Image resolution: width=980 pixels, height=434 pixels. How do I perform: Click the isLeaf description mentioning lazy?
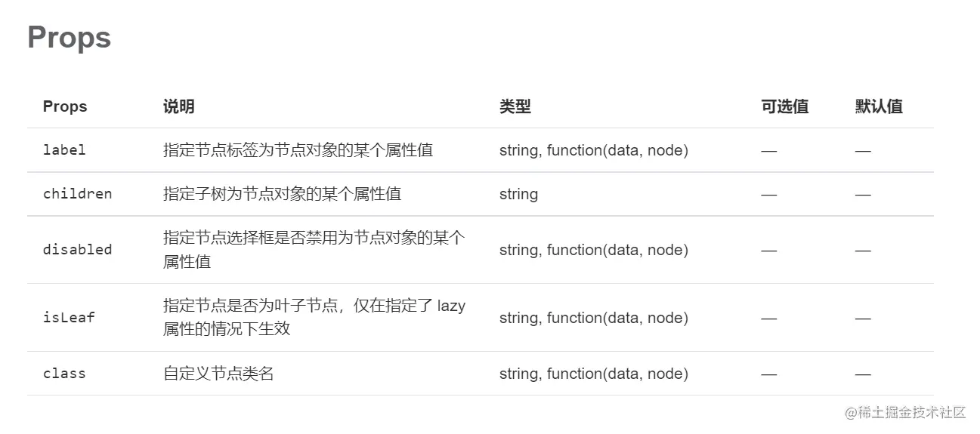[314, 318]
